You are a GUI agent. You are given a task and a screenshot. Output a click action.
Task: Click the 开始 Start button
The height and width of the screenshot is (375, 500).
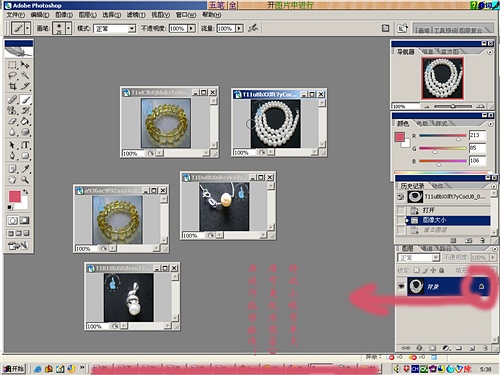[14, 369]
